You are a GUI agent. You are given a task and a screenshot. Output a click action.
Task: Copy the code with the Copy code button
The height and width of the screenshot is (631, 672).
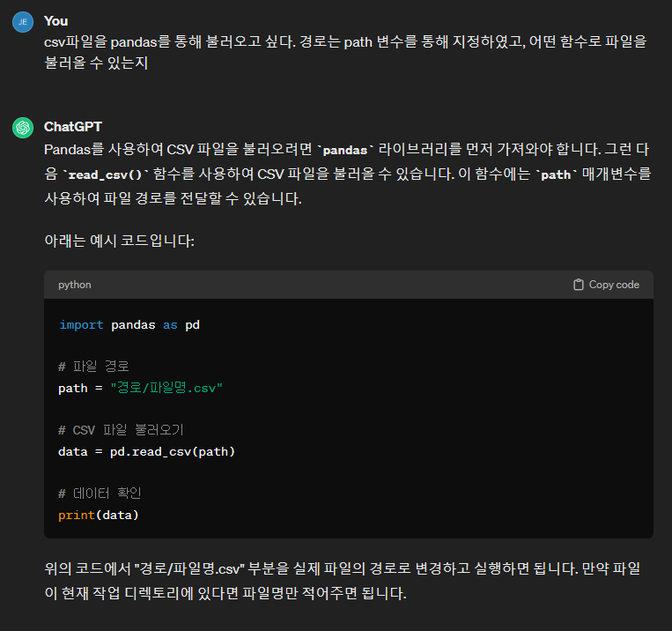(x=606, y=285)
